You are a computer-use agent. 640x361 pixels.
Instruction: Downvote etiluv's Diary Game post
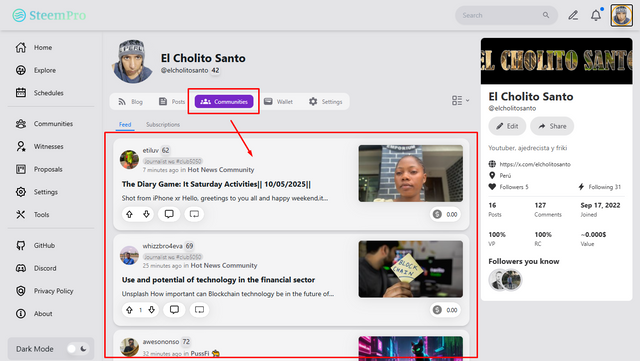[146, 214]
